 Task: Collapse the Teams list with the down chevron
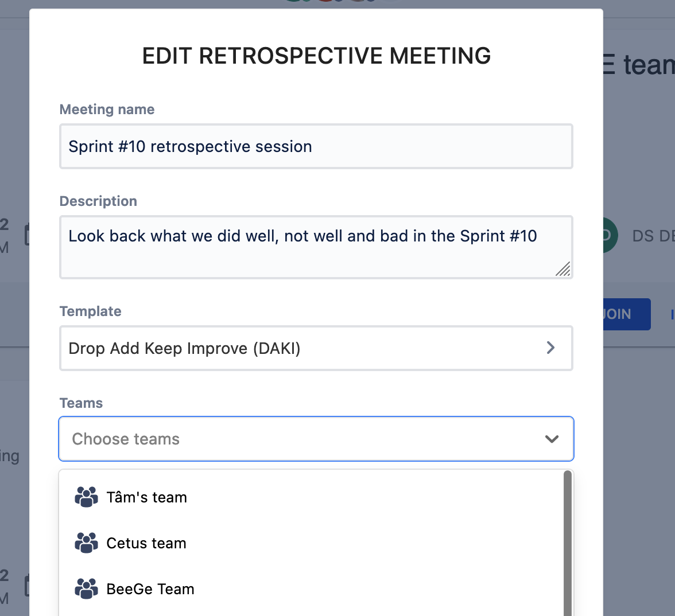tap(552, 439)
